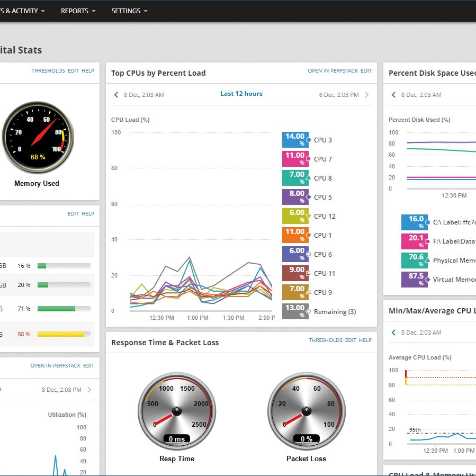Open Thresholds for Response Time & Packet Loss
The height and width of the screenshot is (476, 476).
(326, 340)
